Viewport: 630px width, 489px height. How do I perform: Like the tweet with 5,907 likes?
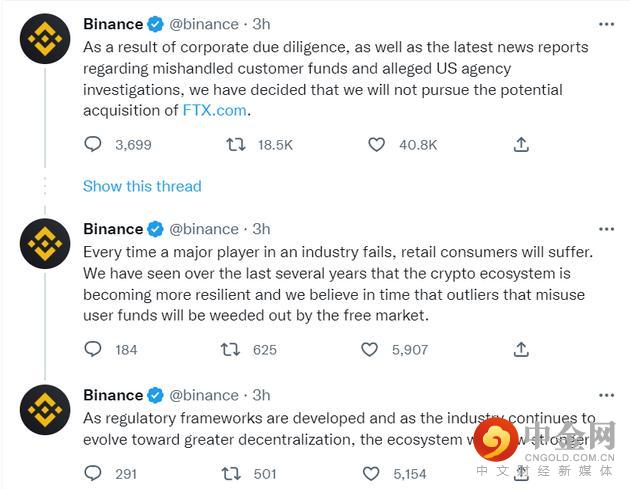pos(369,350)
